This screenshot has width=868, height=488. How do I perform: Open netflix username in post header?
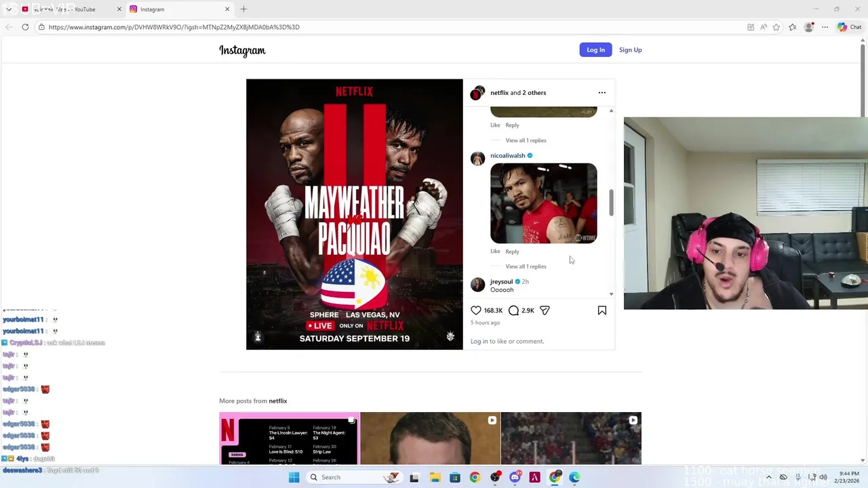(x=499, y=93)
